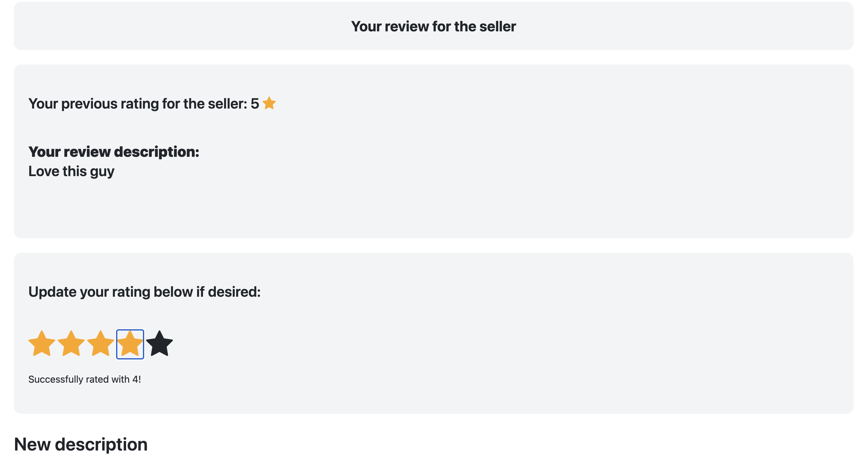Screen dimensions: 868x468
Task: Click the "Your review description:" label
Action: pyautogui.click(x=114, y=152)
